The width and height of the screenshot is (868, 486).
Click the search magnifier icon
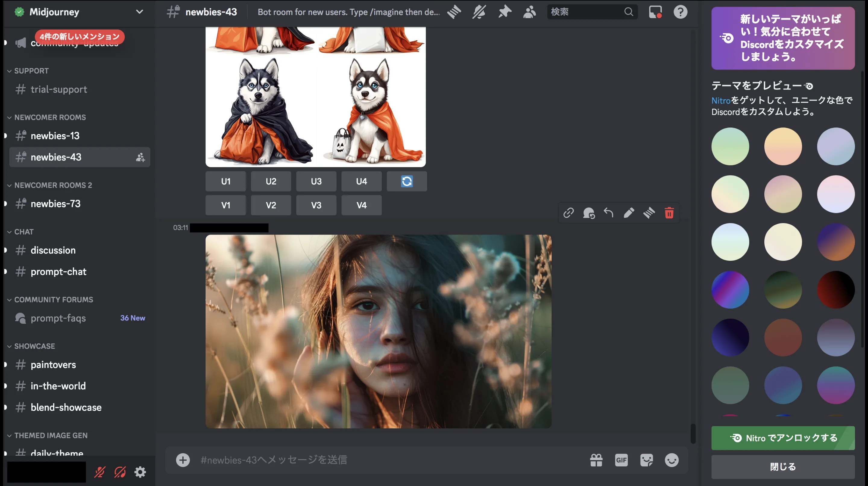pos(628,12)
